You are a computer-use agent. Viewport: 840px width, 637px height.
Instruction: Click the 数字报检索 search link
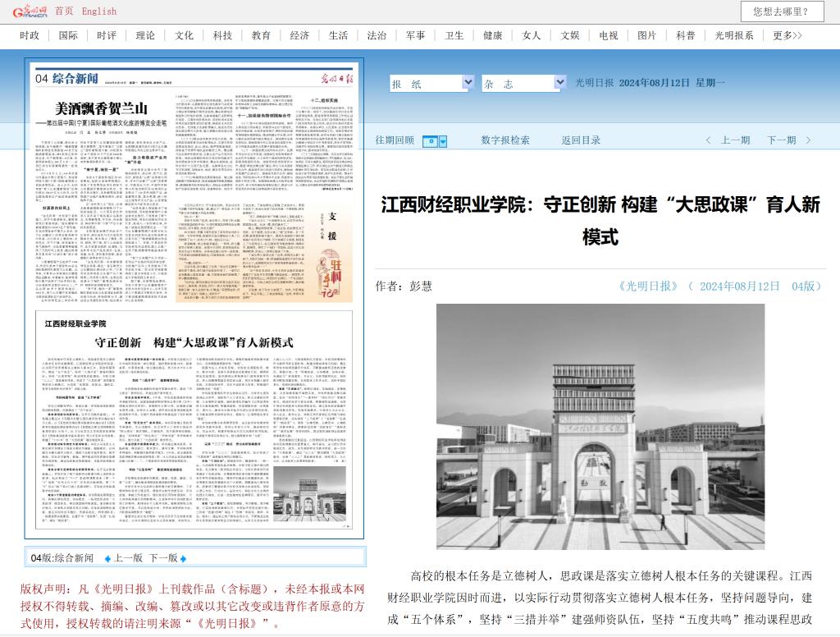pyautogui.click(x=505, y=140)
